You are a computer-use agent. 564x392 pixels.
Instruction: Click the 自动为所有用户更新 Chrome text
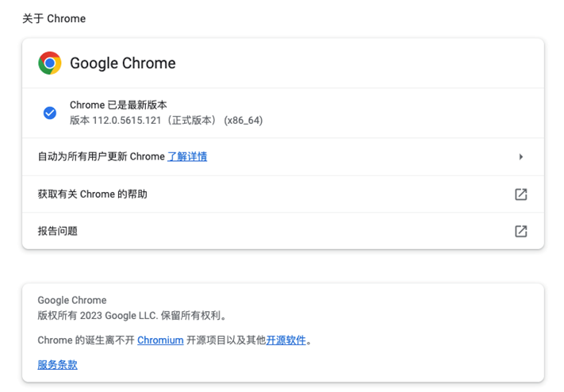pyautogui.click(x=101, y=157)
